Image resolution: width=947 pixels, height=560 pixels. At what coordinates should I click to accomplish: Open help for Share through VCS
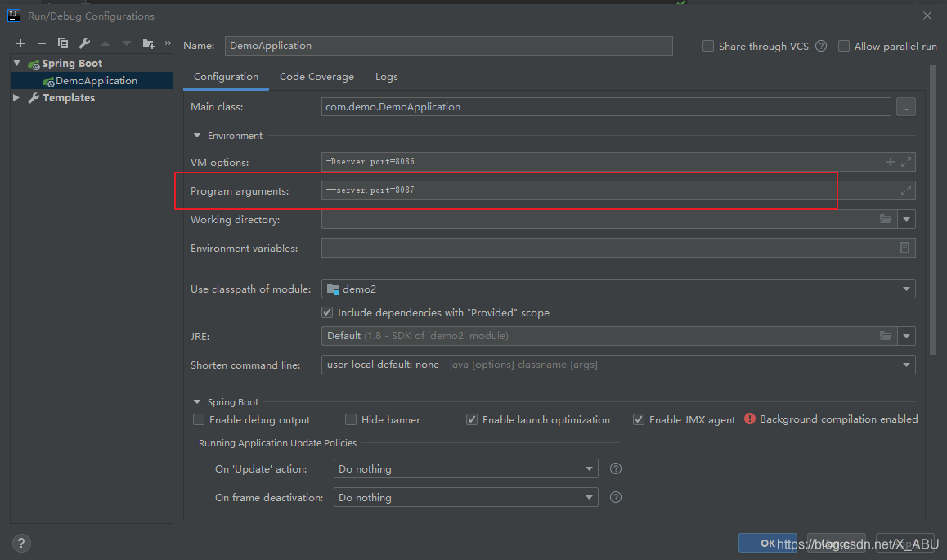(821, 46)
